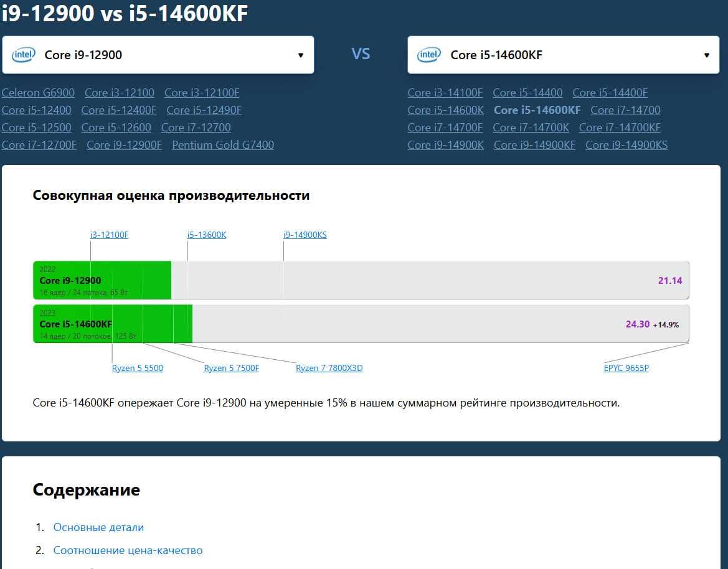Image resolution: width=728 pixels, height=569 pixels.
Task: Choose Core i5-14400F link
Action: click(x=610, y=92)
